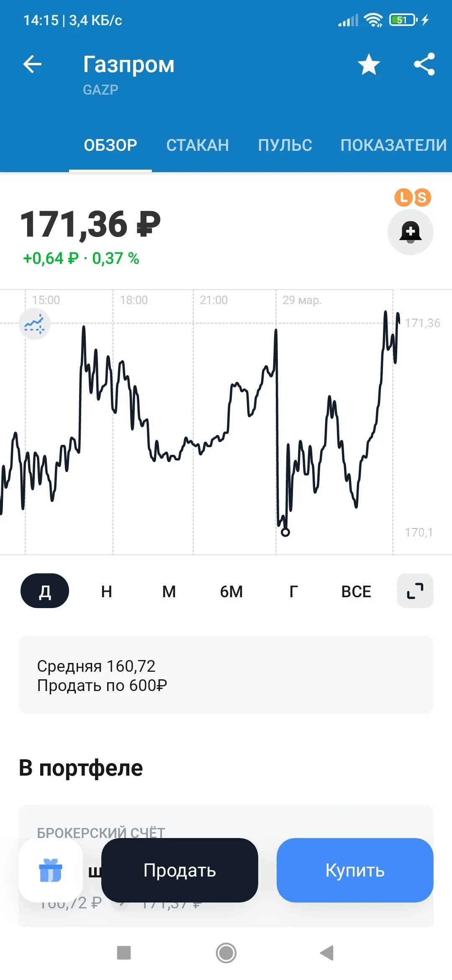Add price alert with the bell icon
This screenshot has height=980, width=452.
pyautogui.click(x=411, y=232)
